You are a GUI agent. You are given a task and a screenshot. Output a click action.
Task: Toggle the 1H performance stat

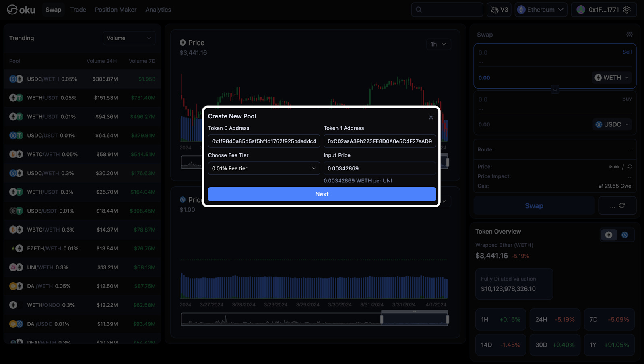[500, 319]
